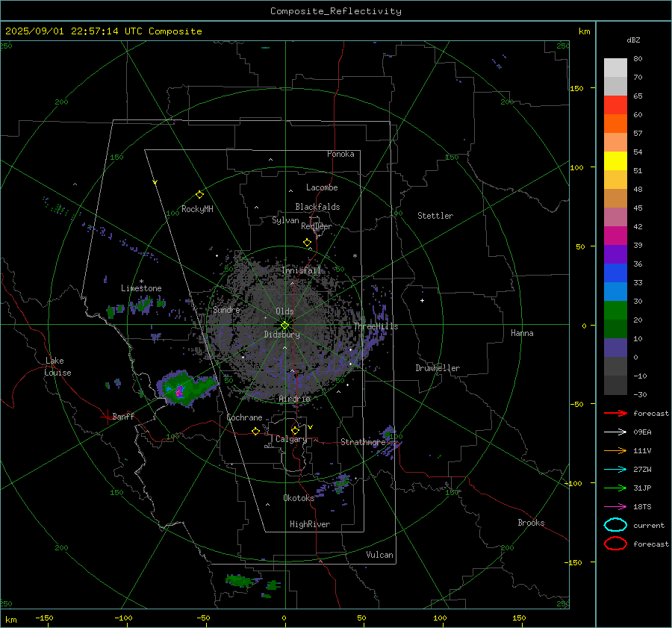Screen dimensions: 672x628
Task: Click the yellow diamond marker above Calgary
Action: pyautogui.click(x=295, y=430)
